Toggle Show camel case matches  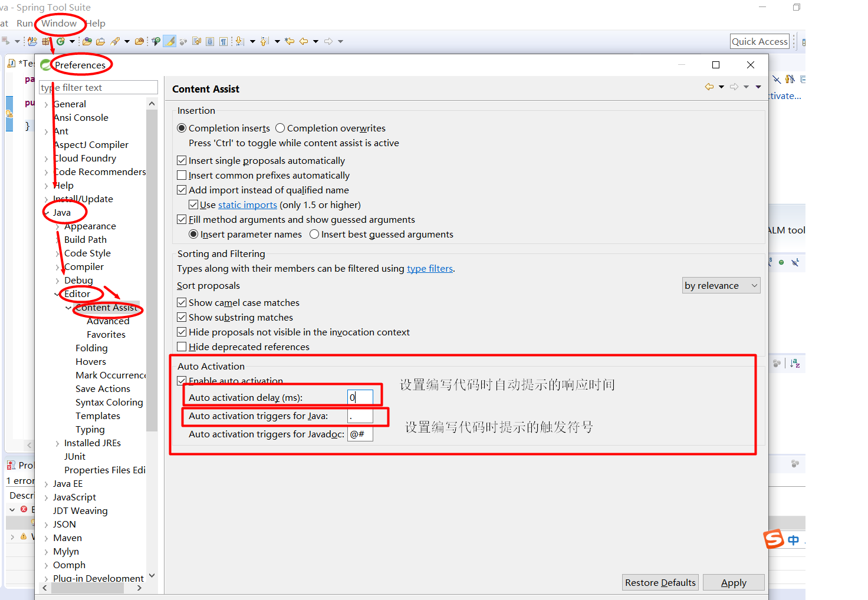pos(182,302)
